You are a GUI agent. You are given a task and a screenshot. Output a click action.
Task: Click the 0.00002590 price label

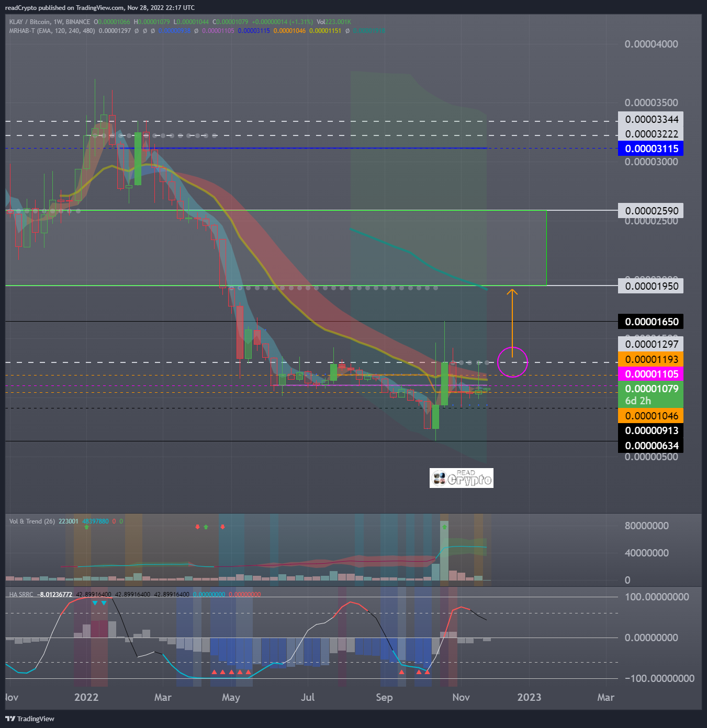tap(651, 211)
